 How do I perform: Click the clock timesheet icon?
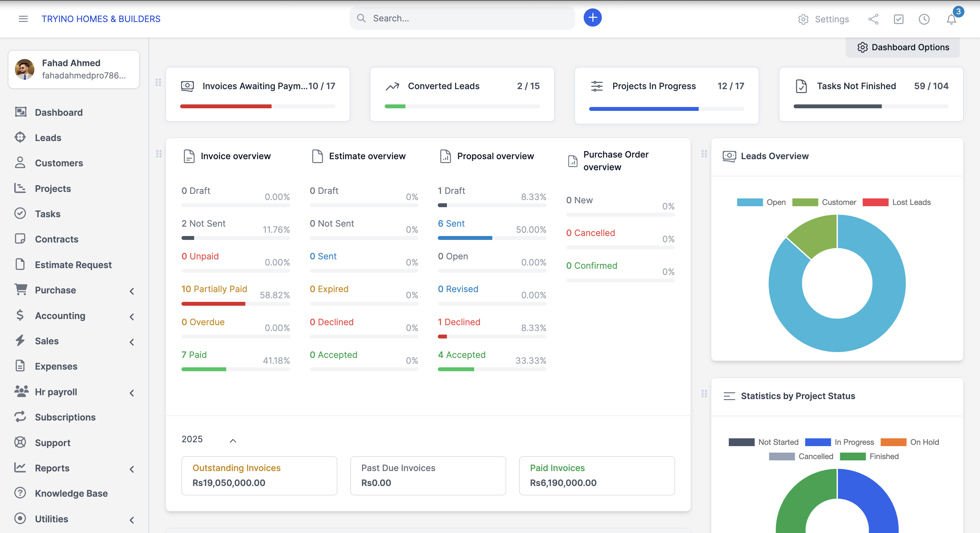[x=924, y=19]
